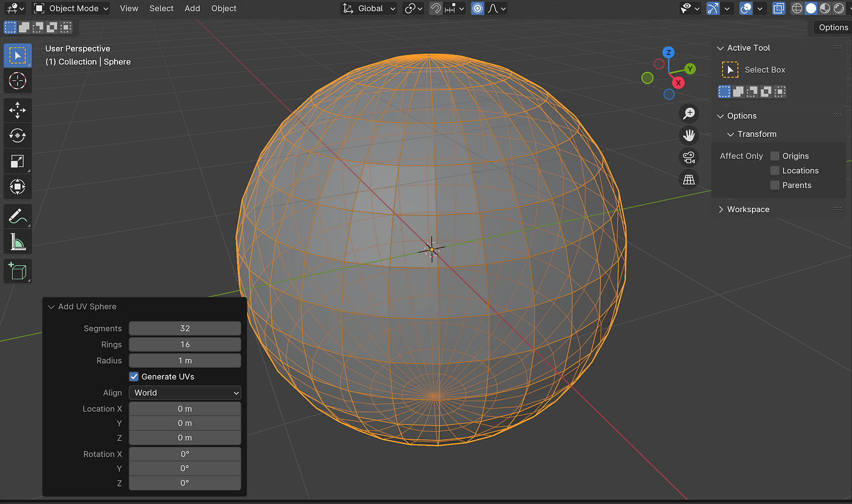Open the Align World dropdown
Image resolution: width=852 pixels, height=504 pixels.
click(185, 393)
